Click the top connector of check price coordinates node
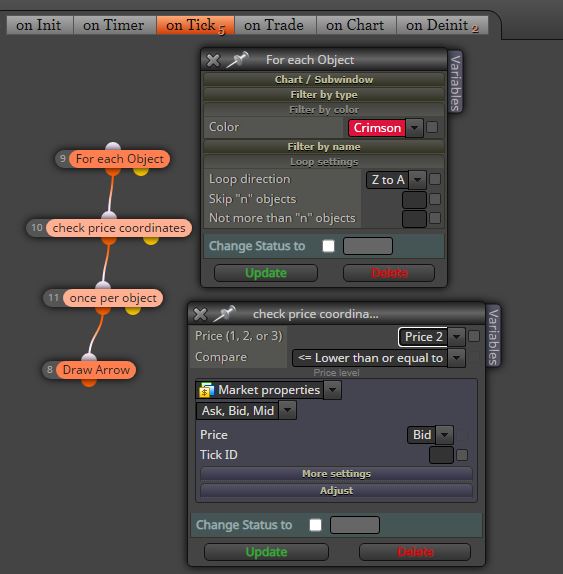563x574 pixels. 109,215
